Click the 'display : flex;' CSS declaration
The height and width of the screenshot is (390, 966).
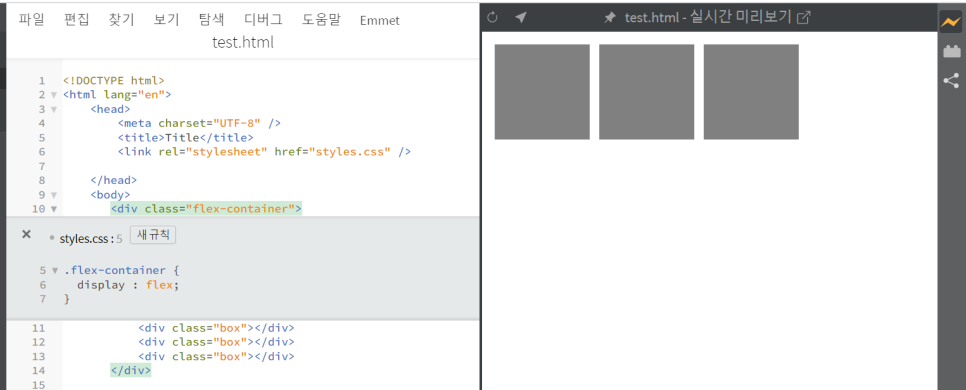pyautogui.click(x=128, y=285)
